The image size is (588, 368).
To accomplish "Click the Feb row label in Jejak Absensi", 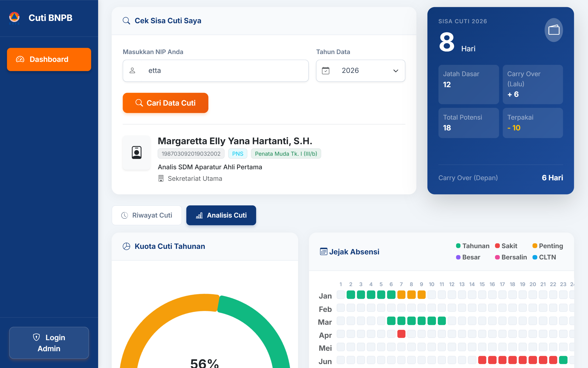I will point(325,309).
